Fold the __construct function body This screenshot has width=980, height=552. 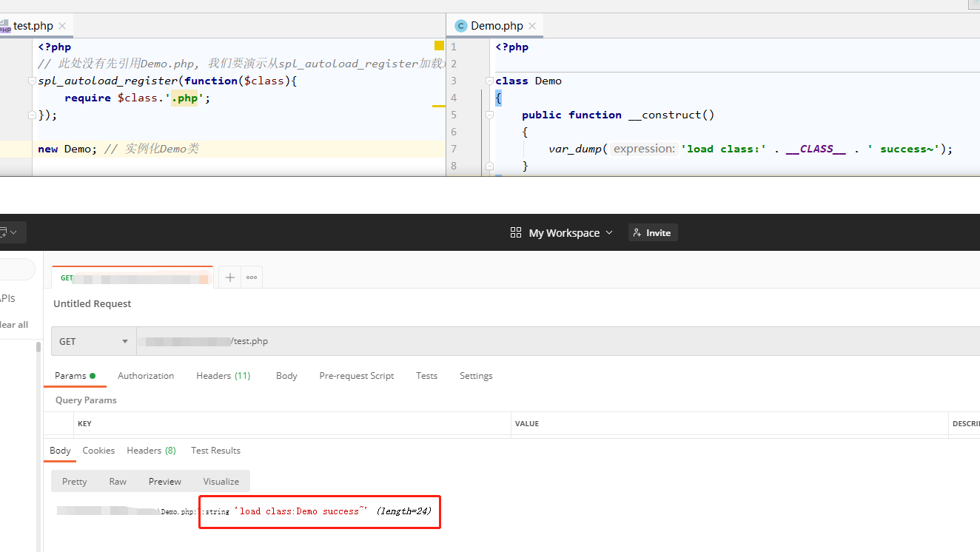click(489, 115)
